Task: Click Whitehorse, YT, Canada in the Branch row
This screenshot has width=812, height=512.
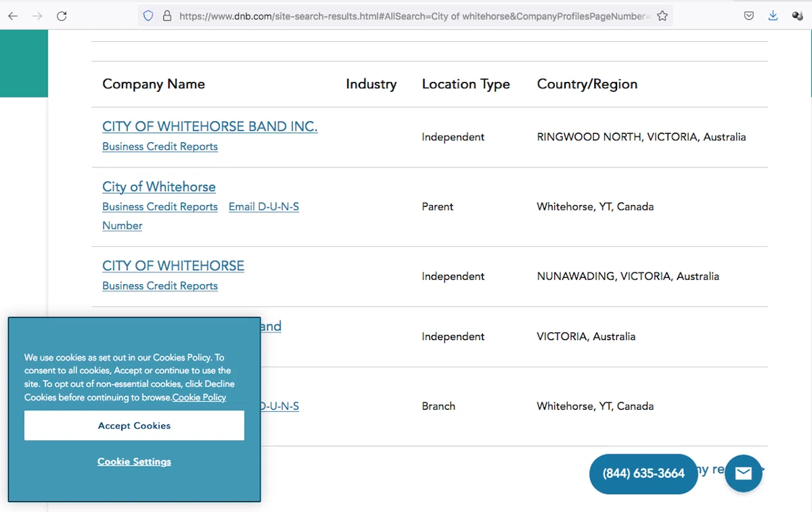Action: 595,406
